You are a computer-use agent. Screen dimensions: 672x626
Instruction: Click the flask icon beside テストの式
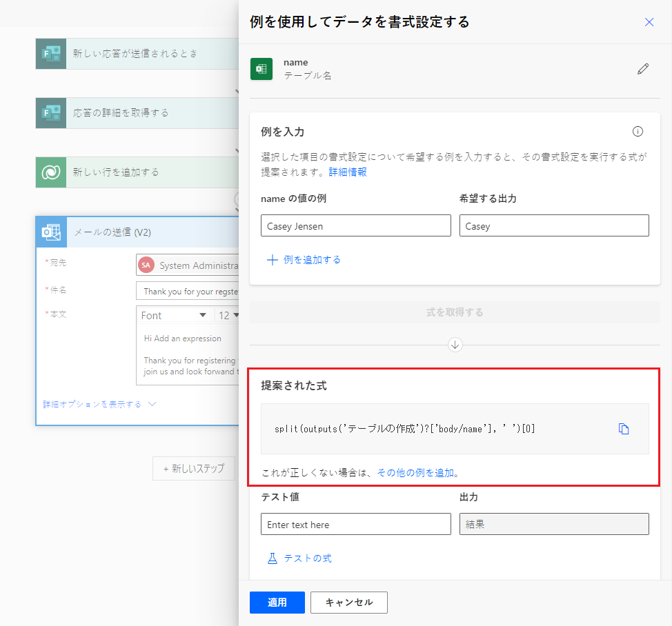(273, 558)
